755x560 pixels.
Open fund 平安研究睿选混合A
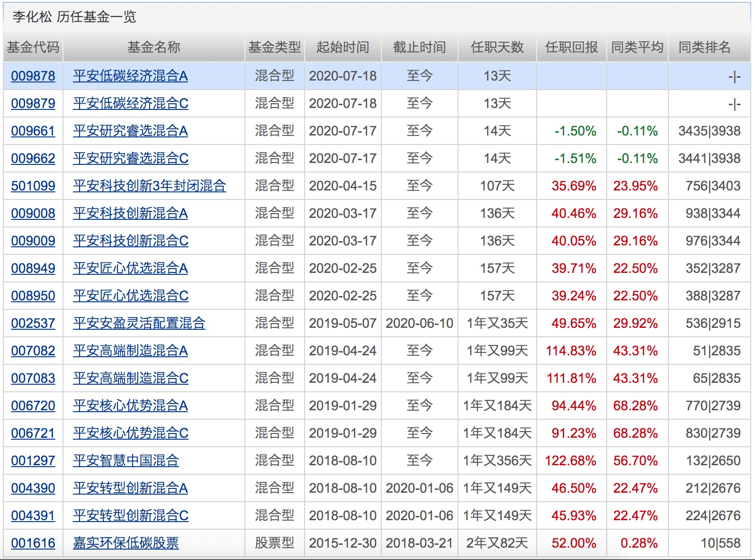coord(130,131)
